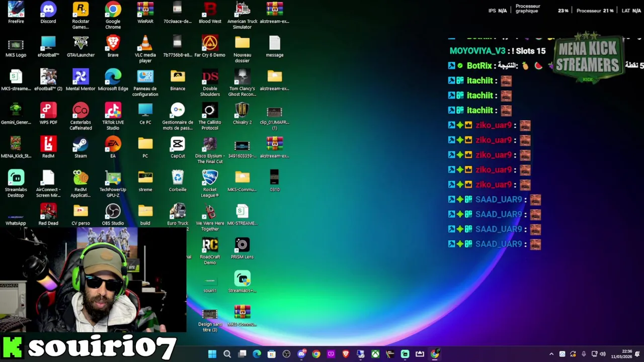Launch Microsoft Edge from the desktop

click(x=113, y=80)
